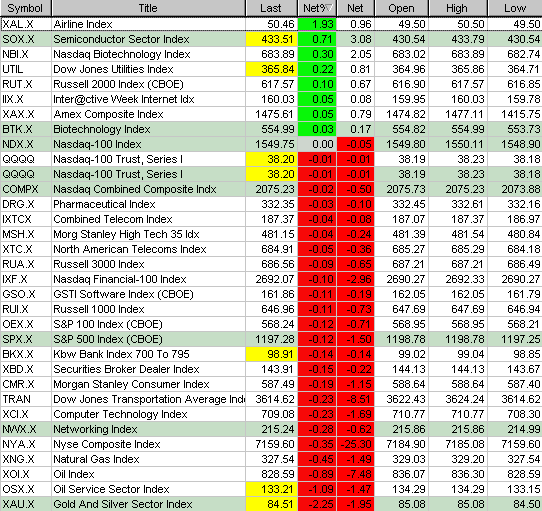Select Oil Index title
Screen dimensions: 542x511
tap(74, 474)
